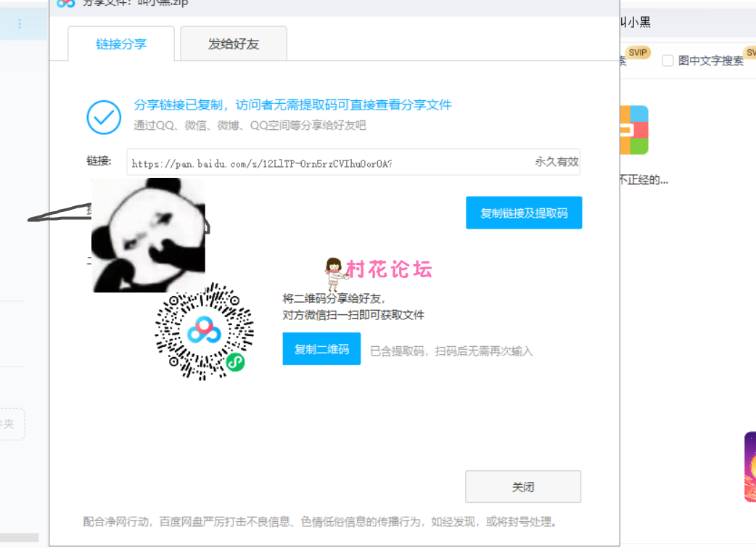Click the SVIP badge beside the search option
This screenshot has width=756, height=548.
[638, 52]
